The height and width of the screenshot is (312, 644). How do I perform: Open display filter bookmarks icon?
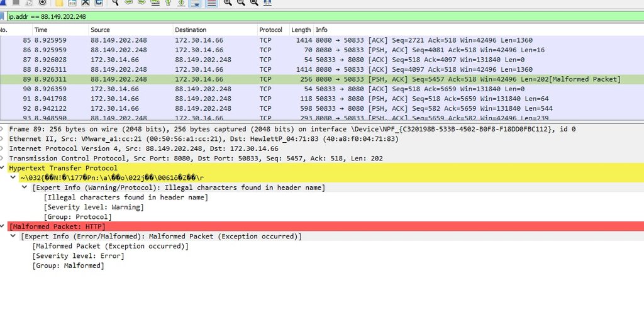point(2,16)
